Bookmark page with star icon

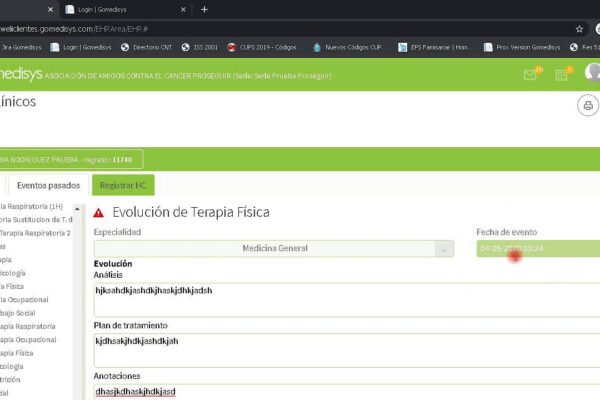coord(579,29)
